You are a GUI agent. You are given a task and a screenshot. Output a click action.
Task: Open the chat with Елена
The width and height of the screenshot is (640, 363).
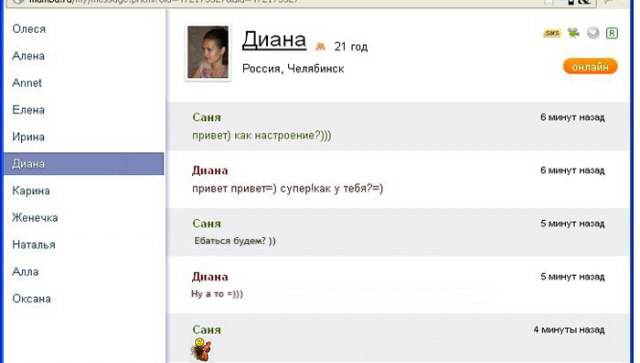pyautogui.click(x=28, y=110)
